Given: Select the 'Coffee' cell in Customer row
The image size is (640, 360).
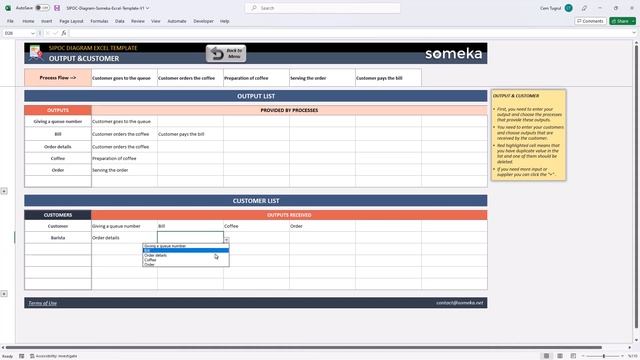Looking at the screenshot, I should tap(256, 226).
